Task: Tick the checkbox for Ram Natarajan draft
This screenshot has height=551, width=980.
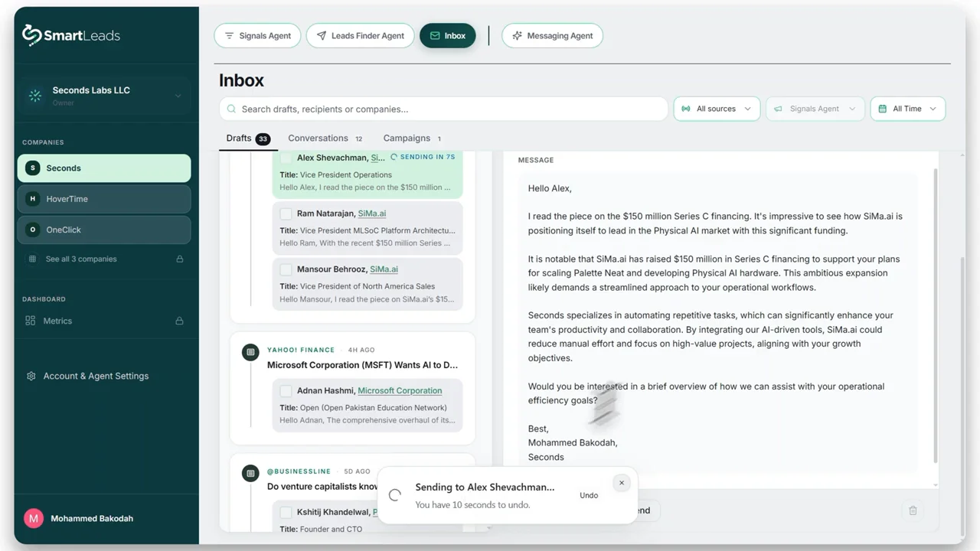Action: click(286, 214)
